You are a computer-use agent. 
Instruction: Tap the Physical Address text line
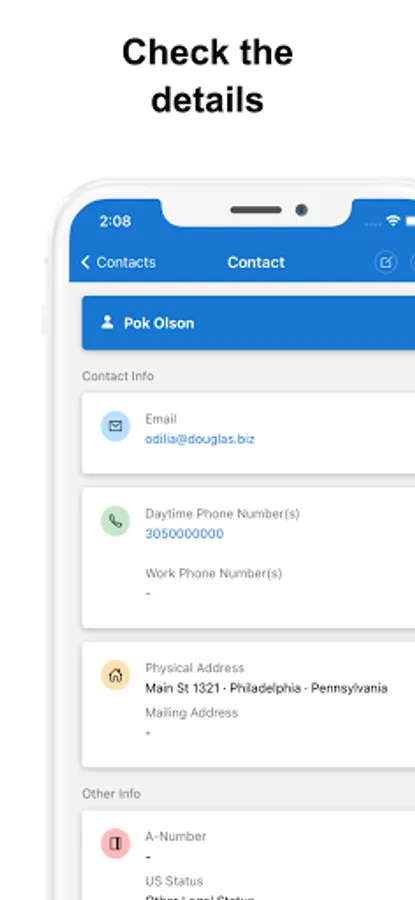[266, 688]
